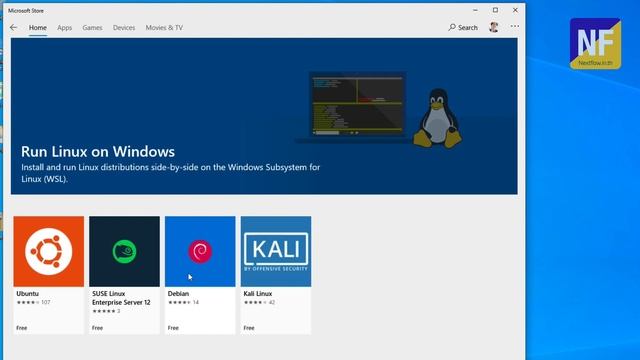
Task: Open the Kali Linux logo tile
Action: pyautogui.click(x=276, y=251)
